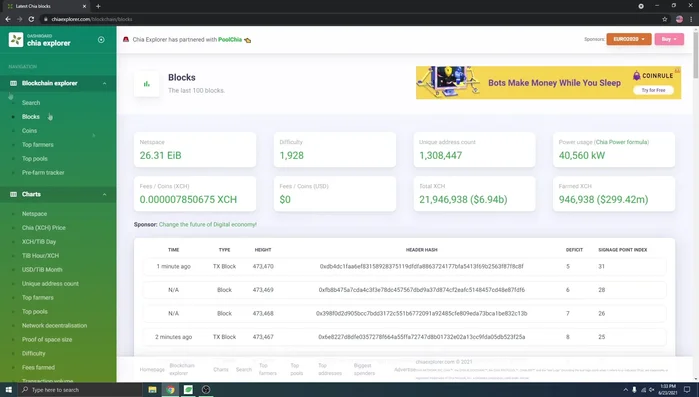
Task: Open header hash of block 473,467
Action: (421, 337)
